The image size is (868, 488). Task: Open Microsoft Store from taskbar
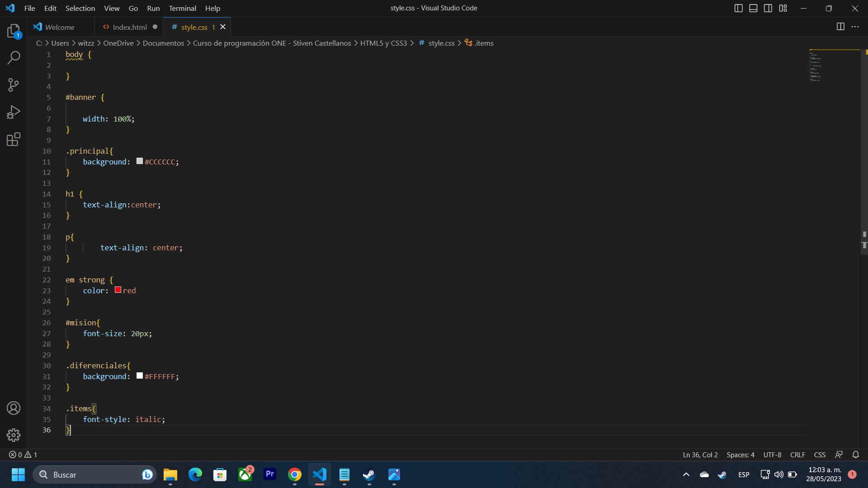point(220,474)
